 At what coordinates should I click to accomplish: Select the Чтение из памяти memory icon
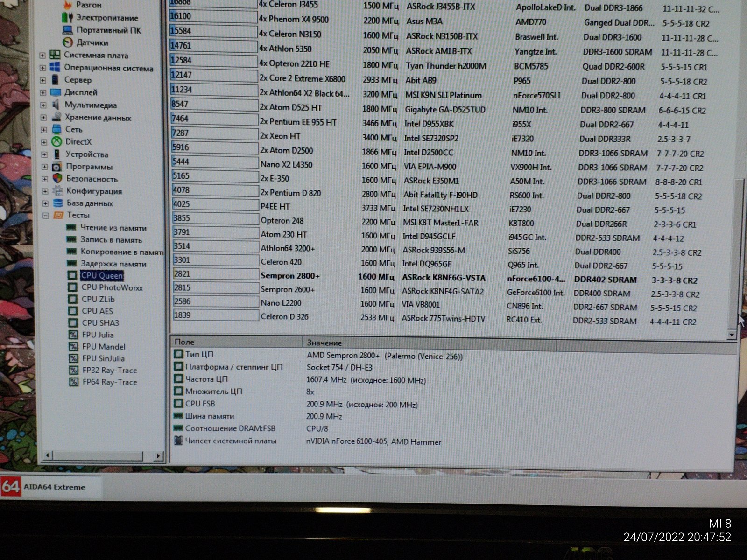[x=71, y=227]
